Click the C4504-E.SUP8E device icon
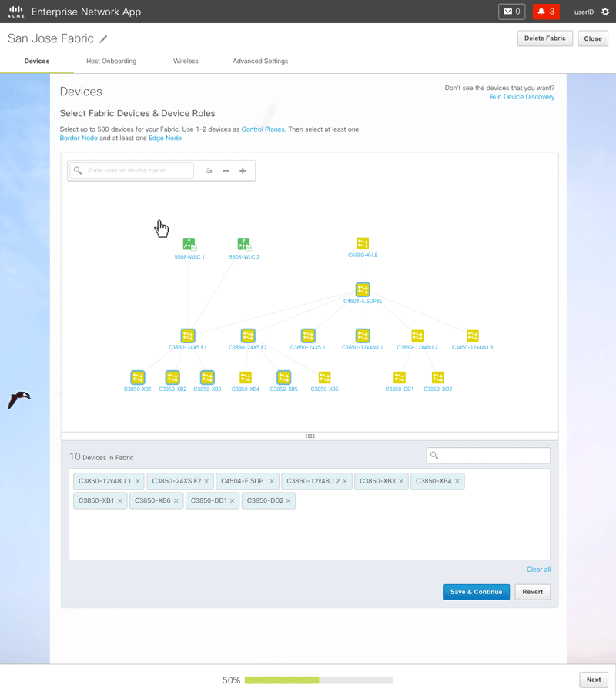 tap(363, 290)
